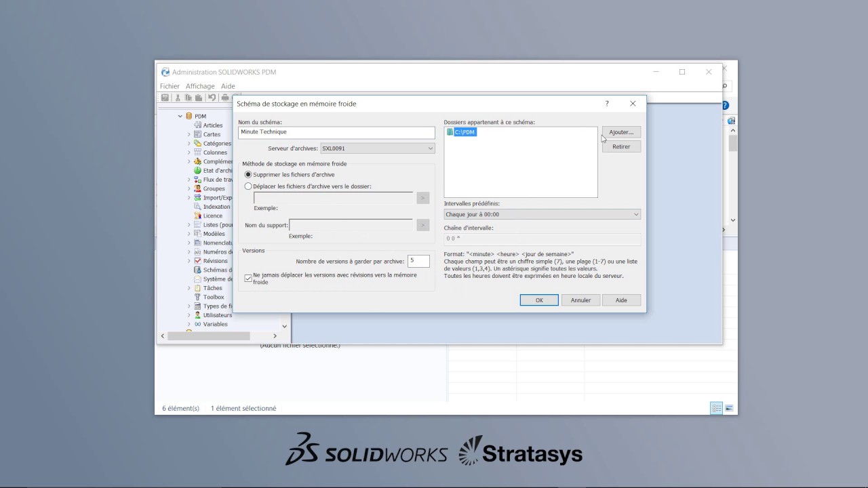Expand the Utilisateurs tree node

tap(189, 315)
